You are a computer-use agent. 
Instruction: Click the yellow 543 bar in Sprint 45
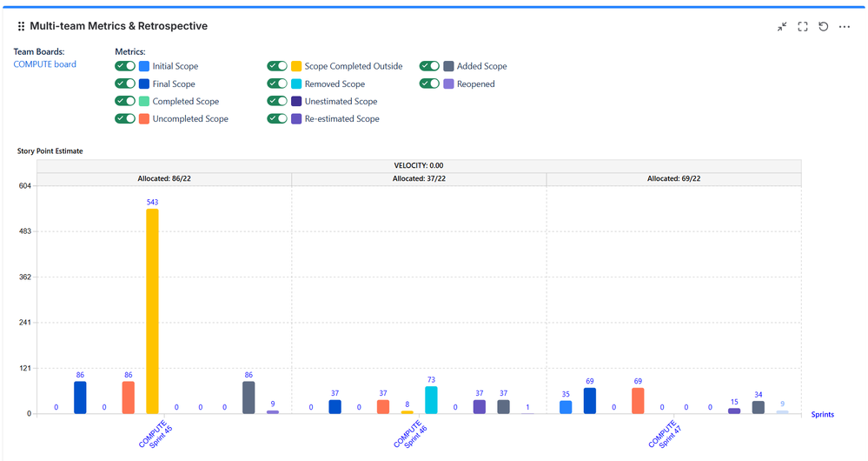[152, 311]
